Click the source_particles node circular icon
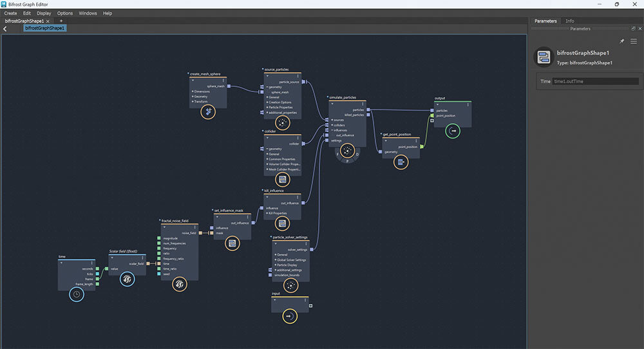644x349 pixels. [283, 123]
